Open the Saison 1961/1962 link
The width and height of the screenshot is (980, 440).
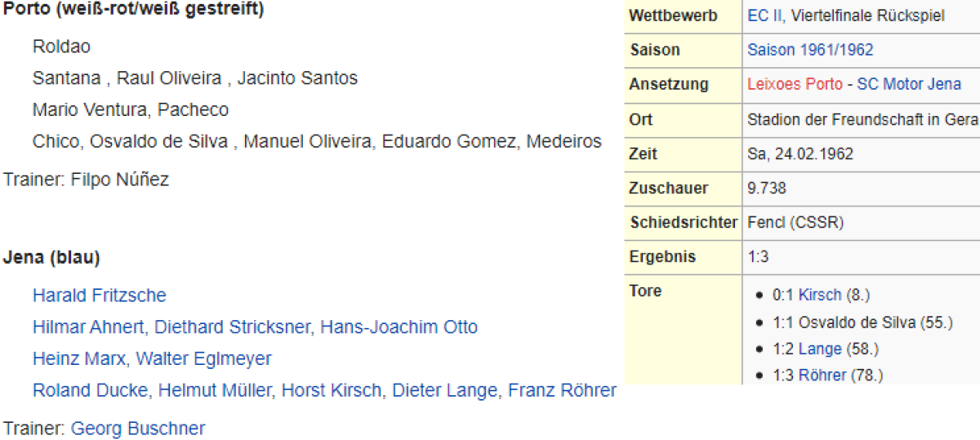point(810,50)
